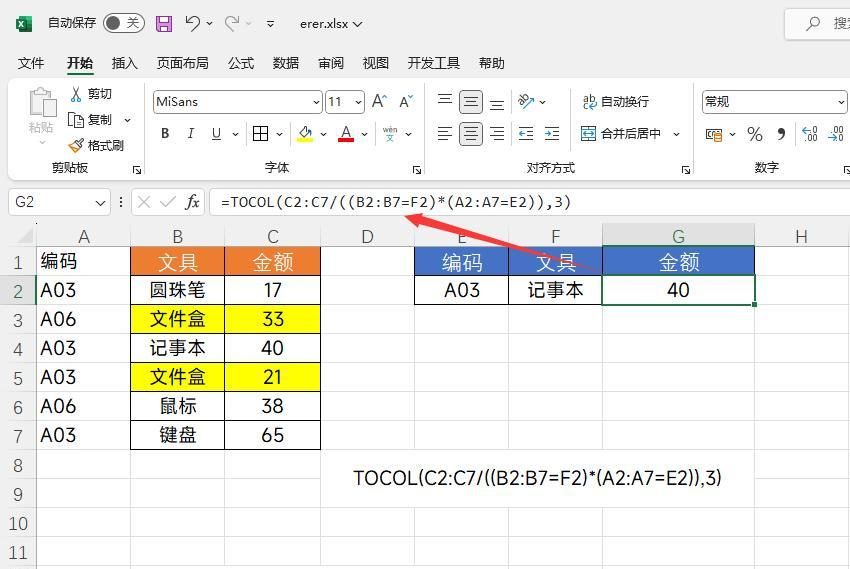Select the column C header

pos(273,236)
